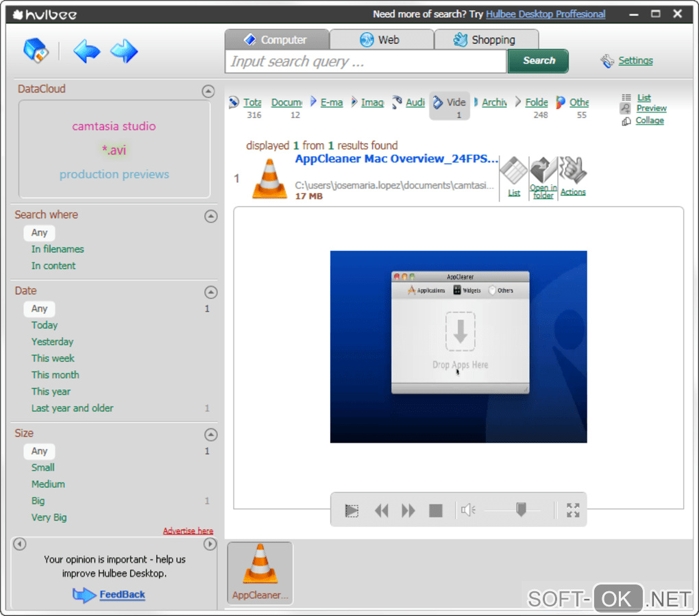Filter by size Medium

click(x=48, y=484)
